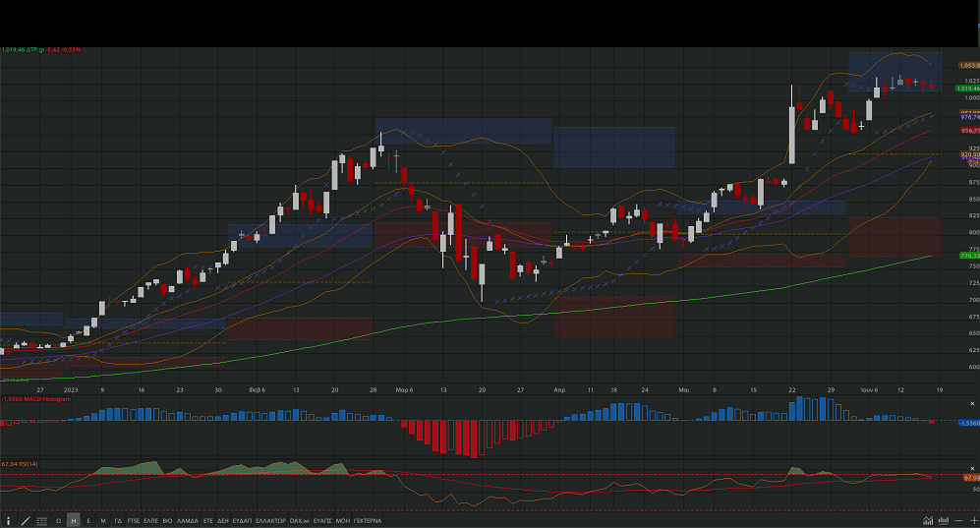Click the Ιουν 6 date axis label
Viewport: 980px width, 528px height.
tap(869, 390)
